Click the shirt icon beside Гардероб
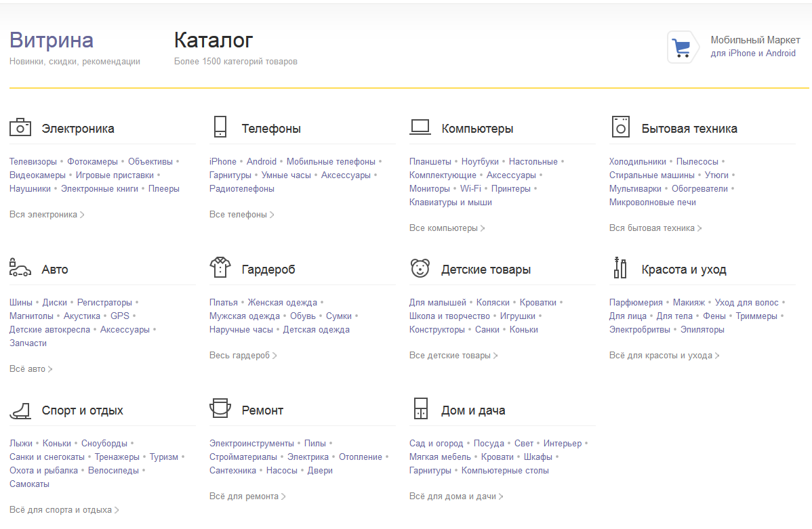Image resolution: width=812 pixels, height=529 pixels. point(220,268)
